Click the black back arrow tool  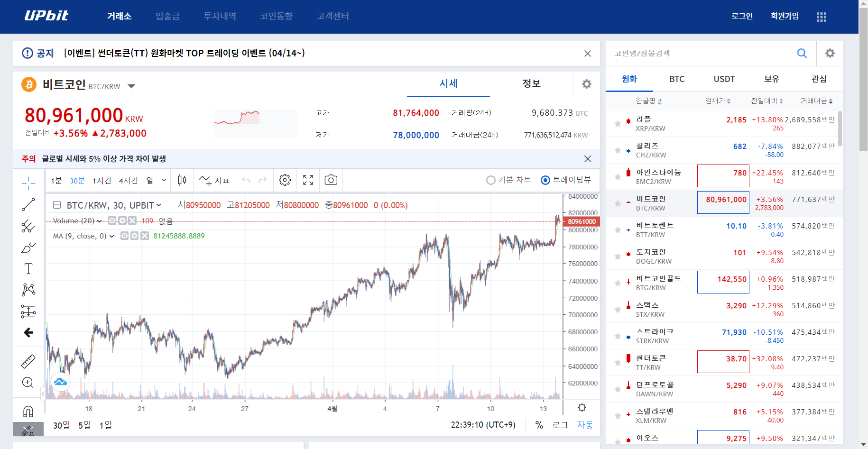[x=28, y=332]
